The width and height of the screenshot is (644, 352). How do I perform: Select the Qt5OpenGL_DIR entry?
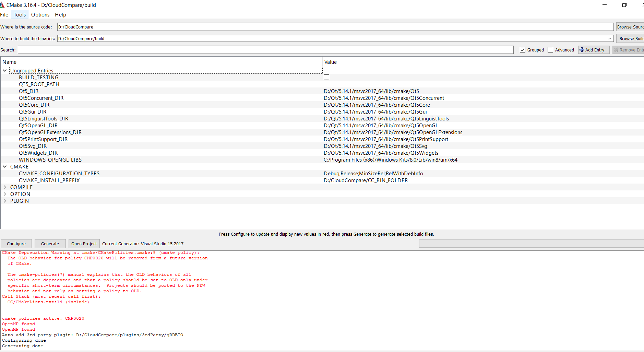38,125
